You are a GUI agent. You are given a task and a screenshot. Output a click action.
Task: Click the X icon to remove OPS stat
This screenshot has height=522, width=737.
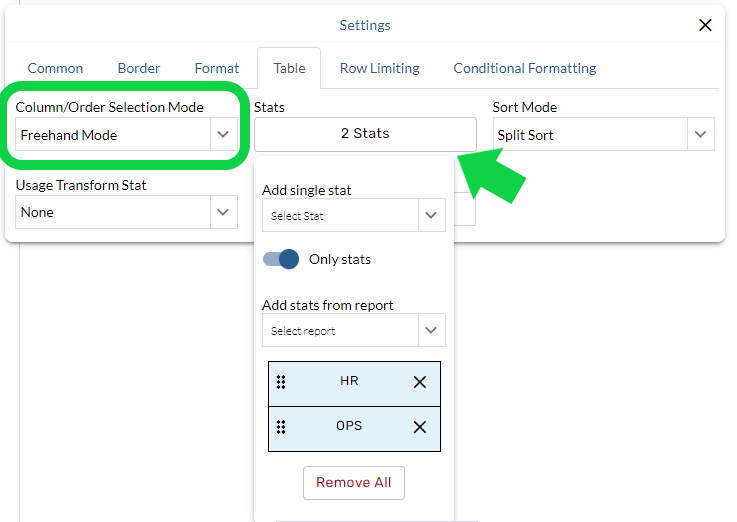tap(420, 427)
